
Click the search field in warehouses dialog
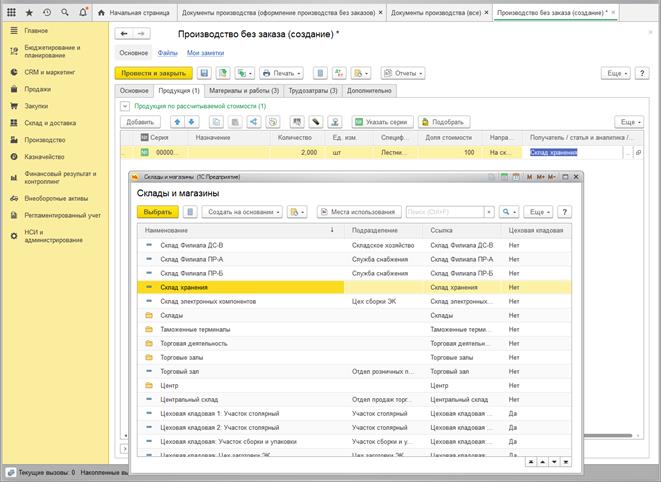pyautogui.click(x=443, y=212)
